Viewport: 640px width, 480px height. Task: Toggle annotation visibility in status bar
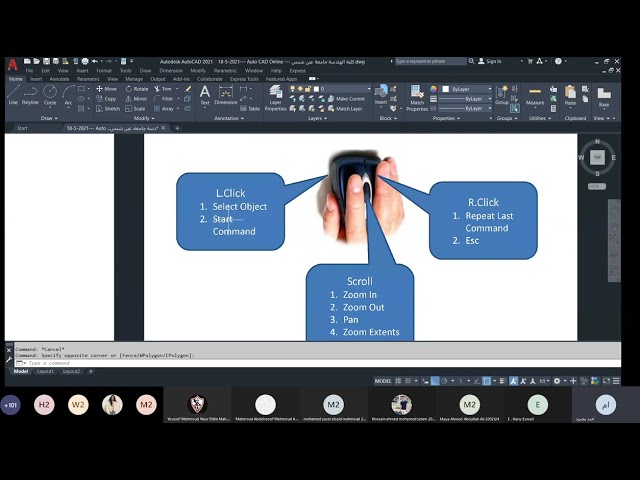513,381
